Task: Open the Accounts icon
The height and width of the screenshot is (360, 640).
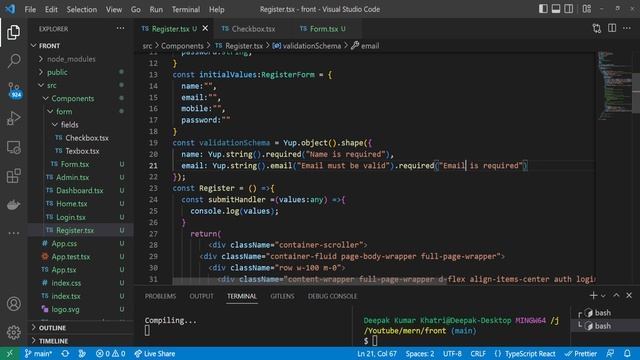Action: coord(13,304)
